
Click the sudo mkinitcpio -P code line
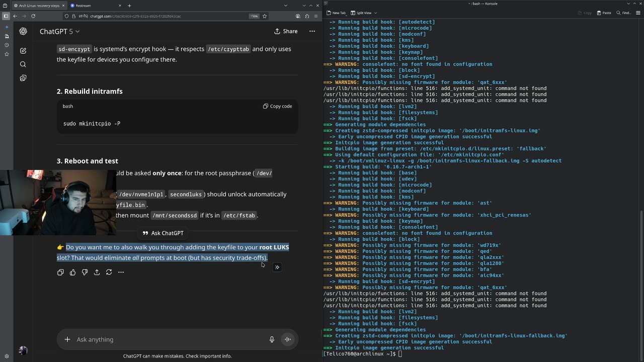click(92, 124)
